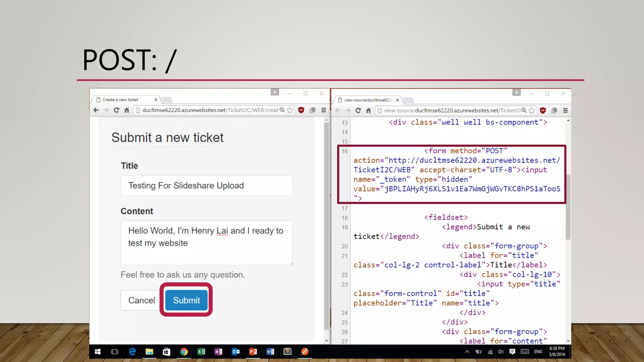
Task: Click the Cancel button
Action: tap(142, 300)
